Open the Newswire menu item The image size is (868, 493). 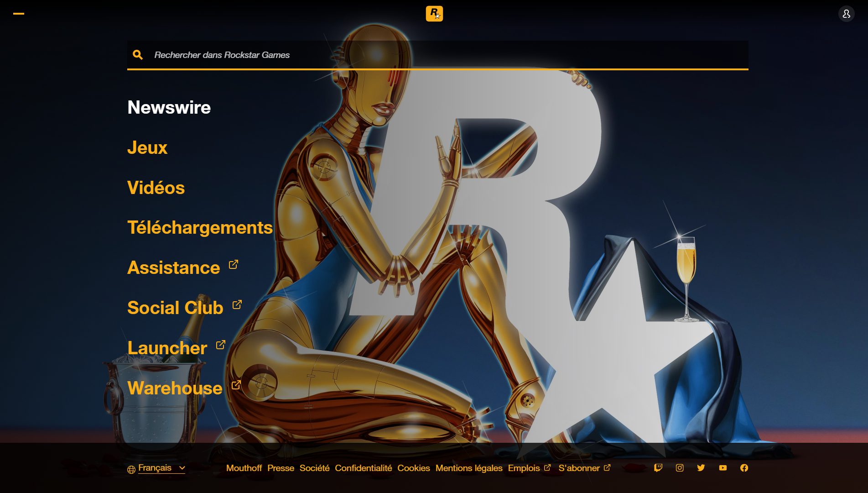(169, 108)
